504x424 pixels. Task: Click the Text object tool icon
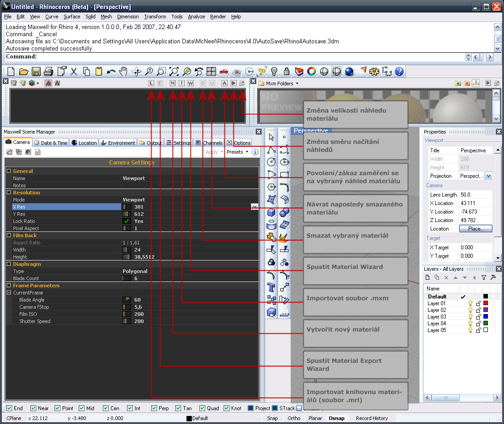271,286
